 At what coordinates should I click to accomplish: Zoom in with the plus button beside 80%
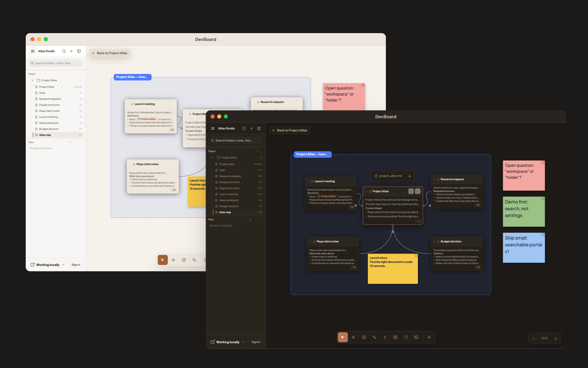point(555,339)
